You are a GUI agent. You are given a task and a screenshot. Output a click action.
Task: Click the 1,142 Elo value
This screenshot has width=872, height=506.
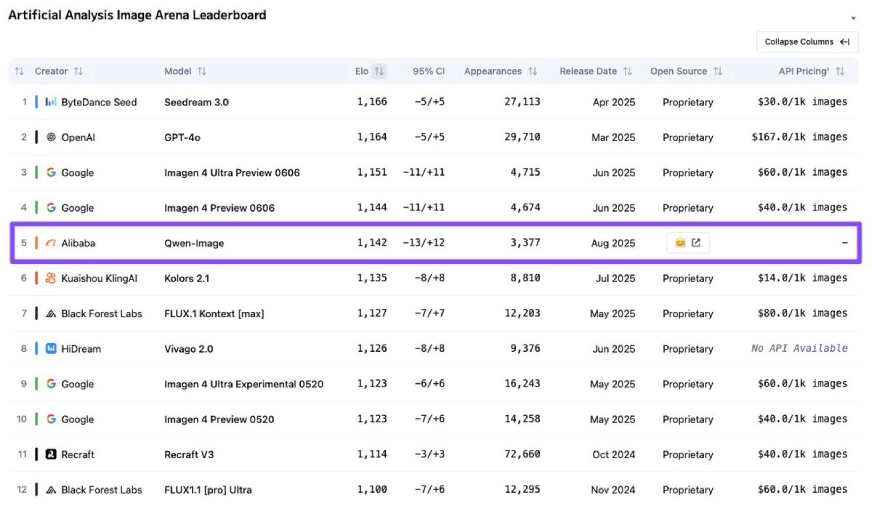click(372, 242)
